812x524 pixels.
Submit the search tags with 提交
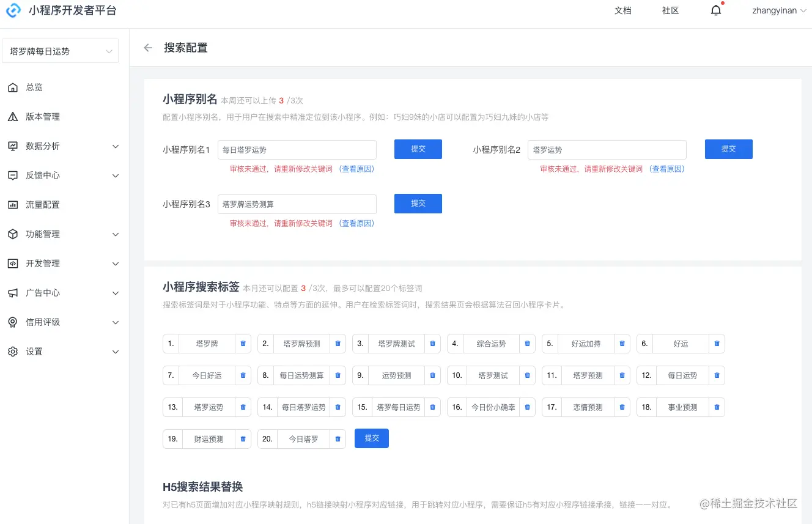pyautogui.click(x=372, y=438)
